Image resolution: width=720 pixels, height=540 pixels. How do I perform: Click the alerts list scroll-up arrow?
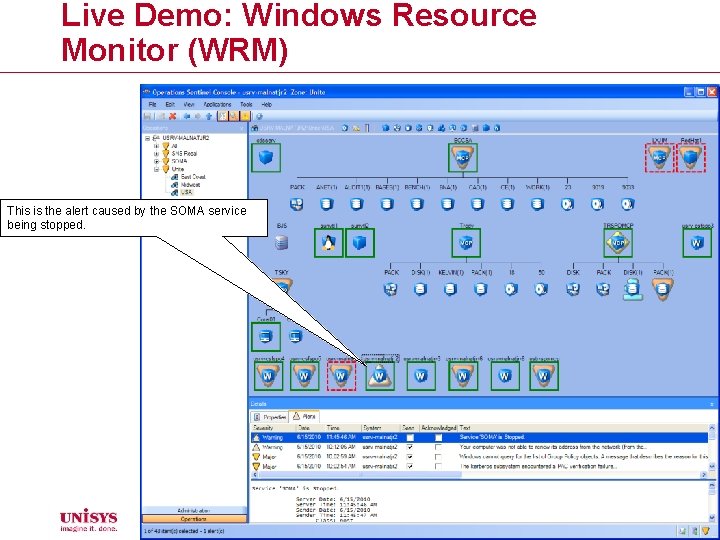tap(712, 428)
